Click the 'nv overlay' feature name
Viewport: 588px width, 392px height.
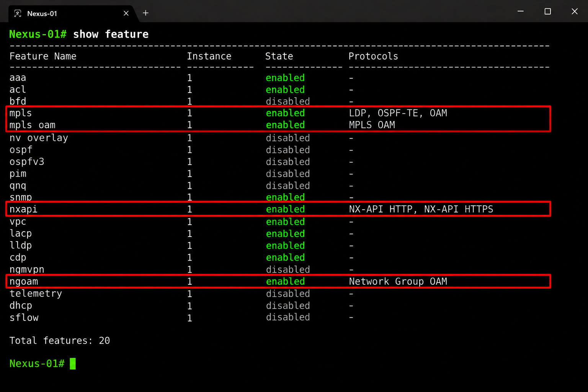click(39, 138)
